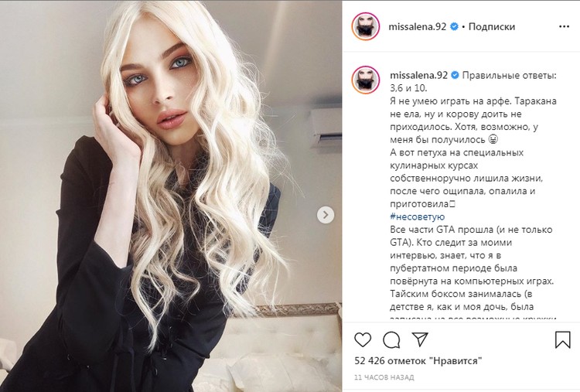Click the main post photo
Screen dimensions: 580x392
(171, 196)
